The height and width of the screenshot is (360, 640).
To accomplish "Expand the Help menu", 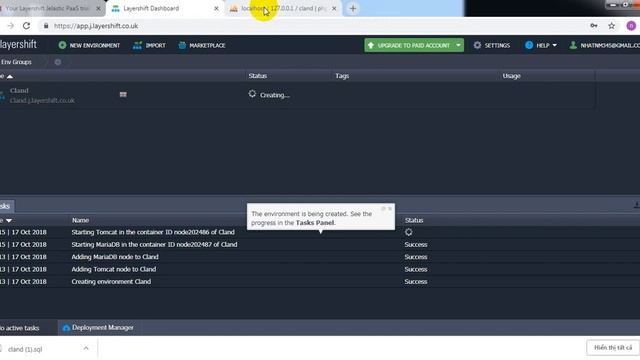I will coord(541,45).
